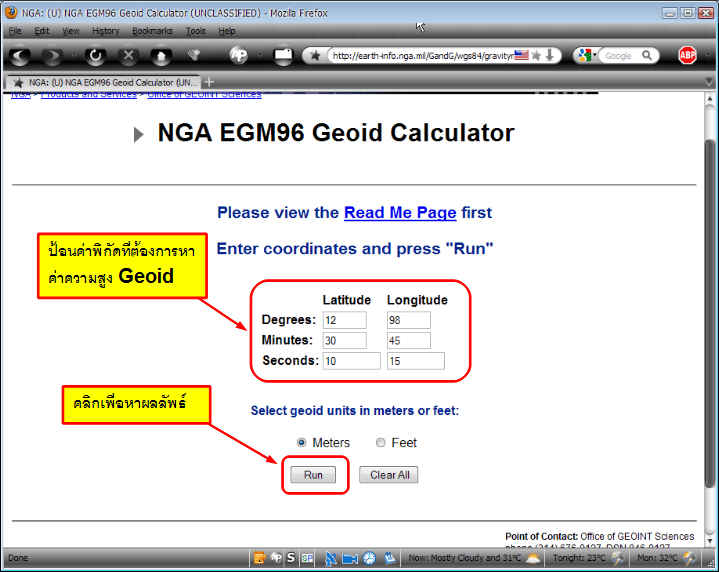Expand the triangle beside NGA EGM96 title
This screenshot has width=719, height=572.
click(x=138, y=135)
